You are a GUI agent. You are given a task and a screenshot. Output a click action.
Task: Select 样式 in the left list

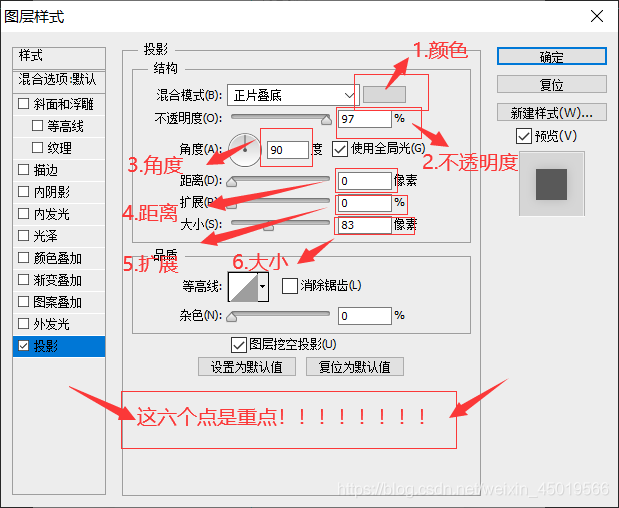tap(59, 56)
